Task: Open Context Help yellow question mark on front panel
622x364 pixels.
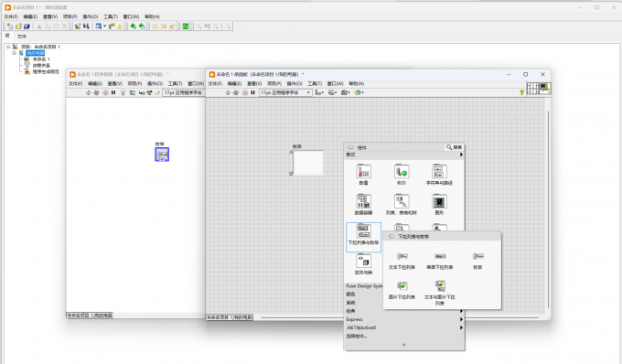Action: click(521, 92)
